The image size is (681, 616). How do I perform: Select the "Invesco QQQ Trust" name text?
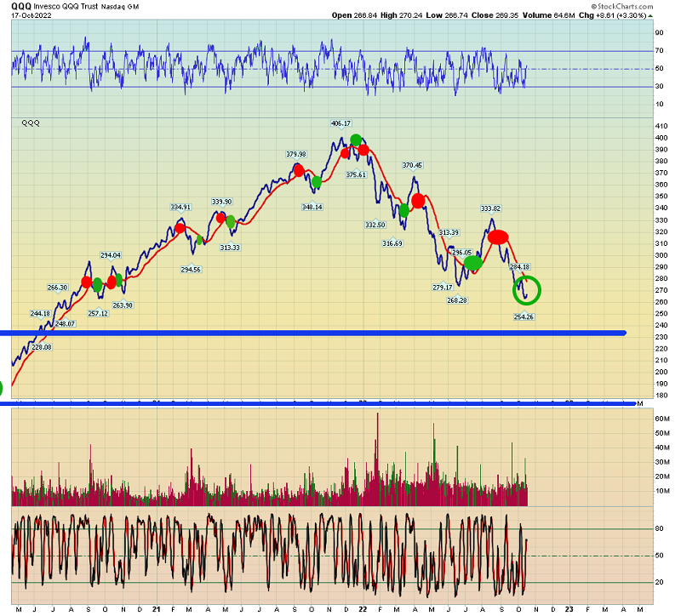(x=66, y=7)
